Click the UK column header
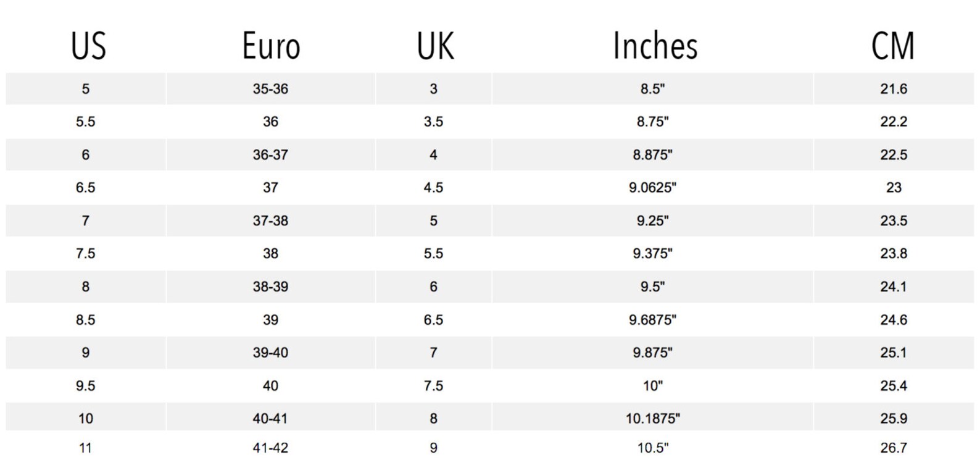The width and height of the screenshot is (980, 465). pos(435,46)
